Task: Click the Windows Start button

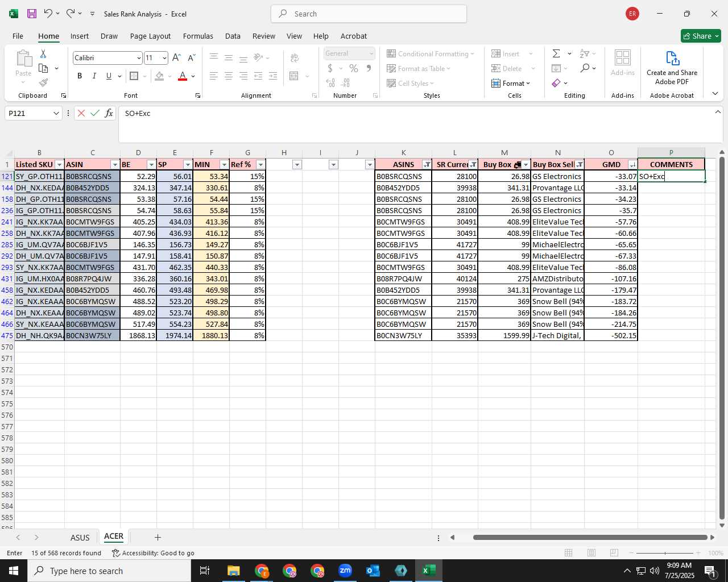Action: pos(14,571)
